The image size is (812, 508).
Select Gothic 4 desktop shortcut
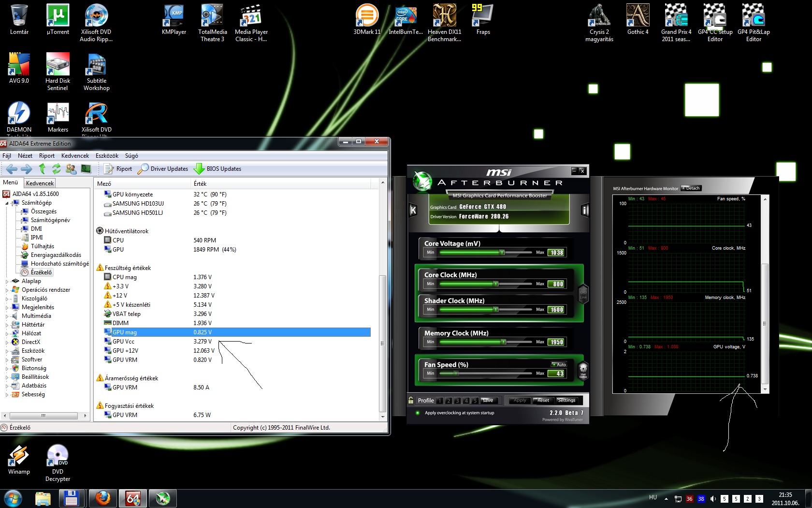[x=638, y=20]
